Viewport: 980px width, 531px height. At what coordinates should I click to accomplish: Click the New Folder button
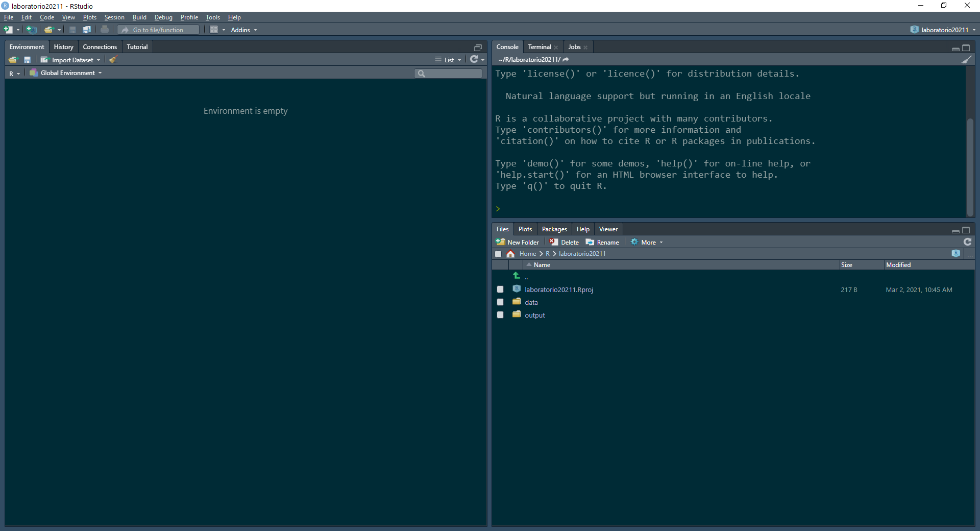518,242
